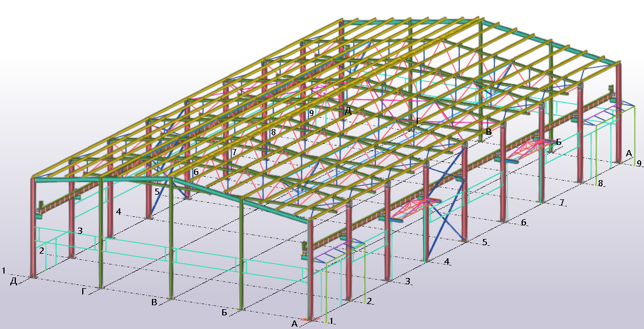644x329 pixels.
Task: Click grid label Г at the axis 1 end
Action: pyautogui.click(x=84, y=292)
